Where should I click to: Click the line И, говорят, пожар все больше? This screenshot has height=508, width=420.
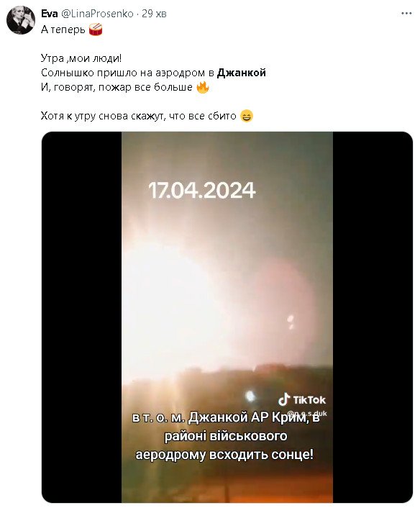pyautogui.click(x=117, y=87)
